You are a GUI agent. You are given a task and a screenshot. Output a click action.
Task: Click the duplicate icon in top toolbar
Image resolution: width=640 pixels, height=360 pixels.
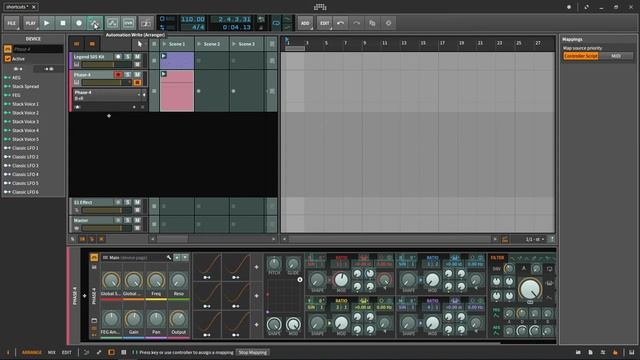point(372,23)
